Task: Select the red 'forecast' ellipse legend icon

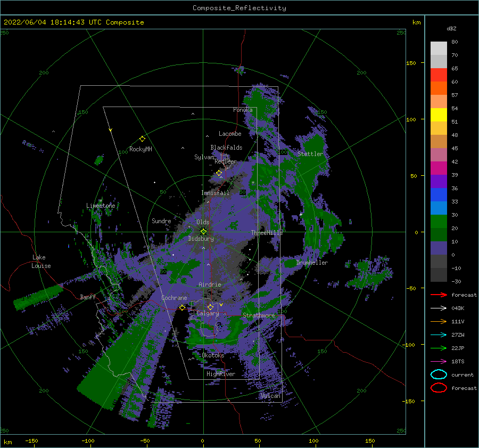Action: 439,388
